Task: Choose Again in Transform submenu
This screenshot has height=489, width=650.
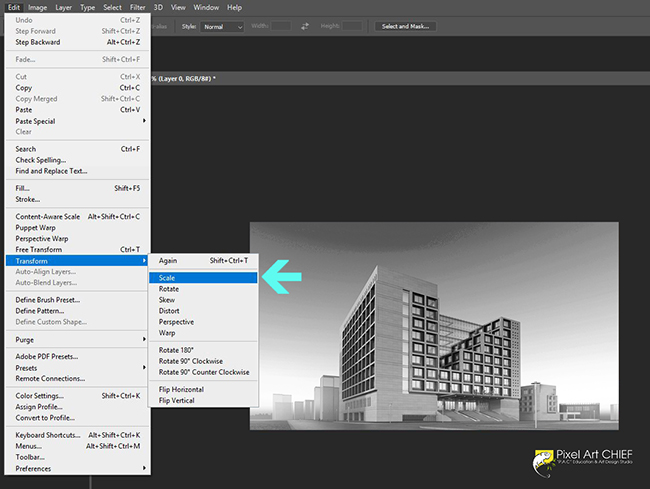Action: [x=203, y=261]
